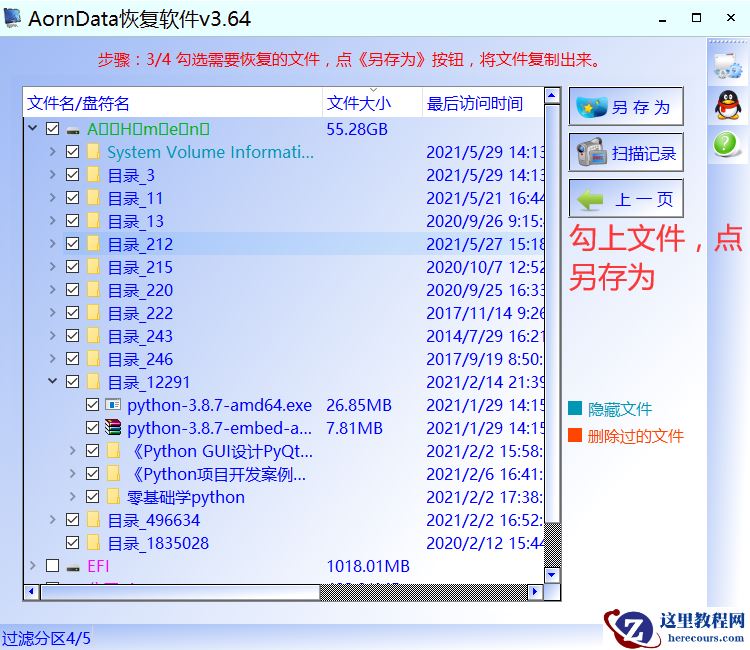Image resolution: width=750 pixels, height=650 pixels.
Task: Expand the 目录_496634 folder
Action: [53, 519]
